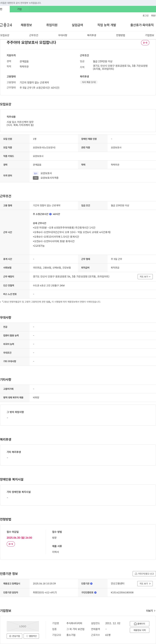Image resolution: width=156 pixels, height=644 pixels.
Task: Add company to 관심기업 favorites
Action: click(x=14, y=636)
